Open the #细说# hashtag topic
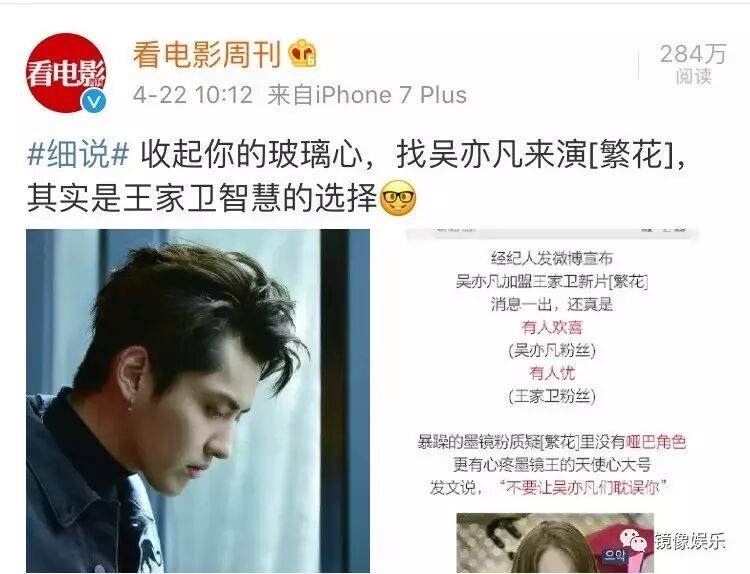The image size is (750, 574). tap(78, 155)
